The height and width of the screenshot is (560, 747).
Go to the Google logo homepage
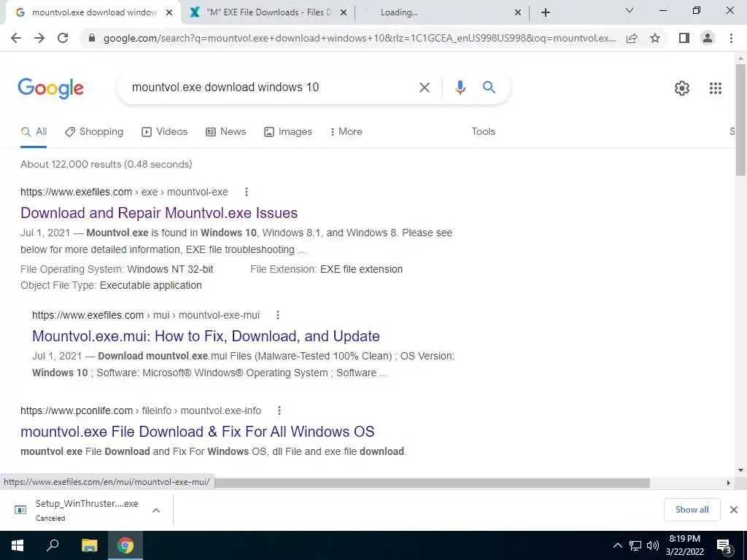coord(50,88)
